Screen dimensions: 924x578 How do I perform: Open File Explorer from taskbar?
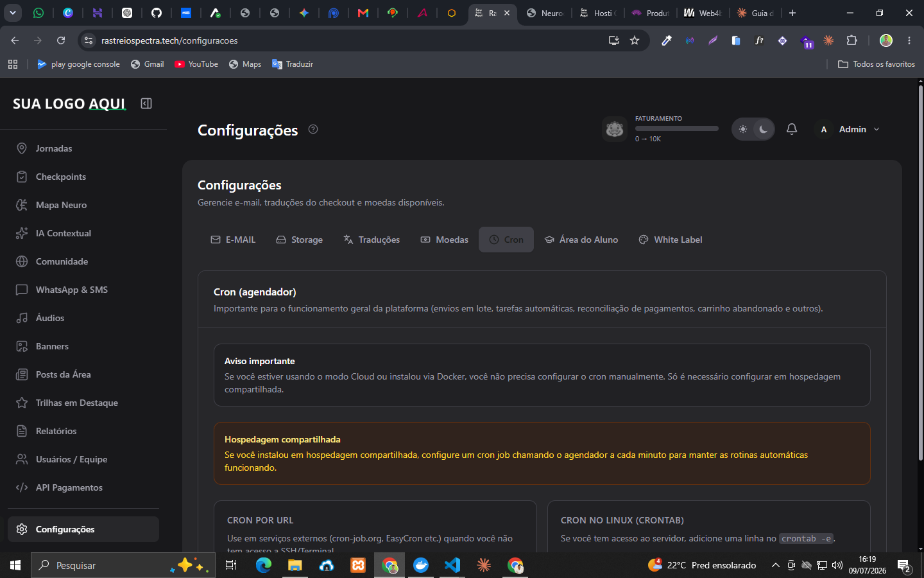[x=295, y=565]
